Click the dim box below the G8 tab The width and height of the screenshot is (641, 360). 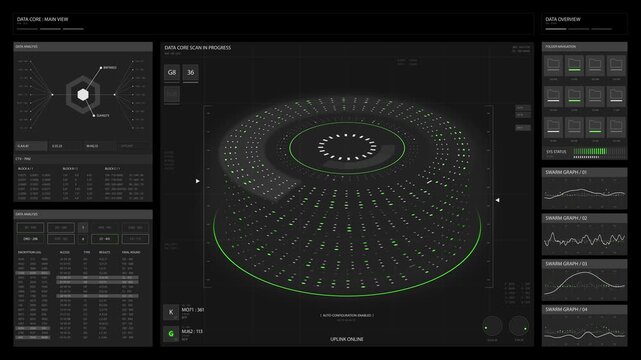tap(172, 94)
